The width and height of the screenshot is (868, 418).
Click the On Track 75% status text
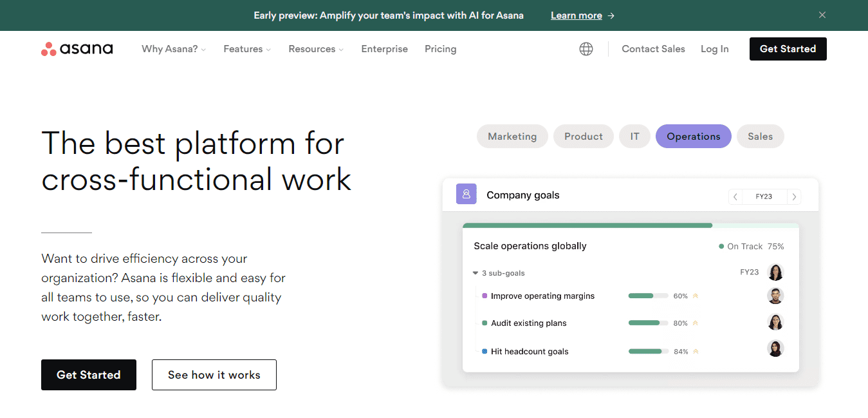click(755, 247)
